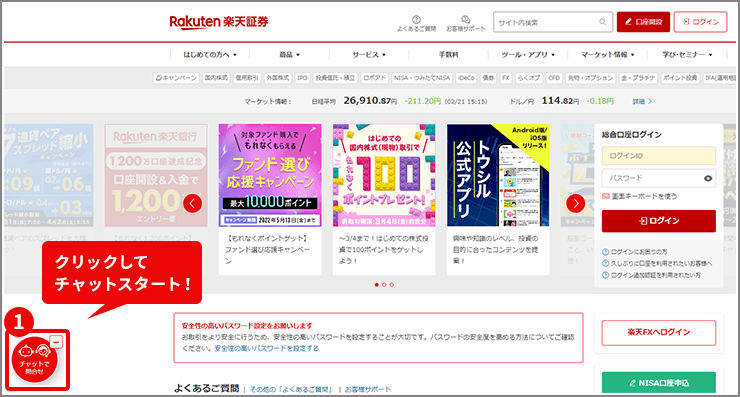
Task: Click carousel previous arrow button
Action: (x=192, y=203)
